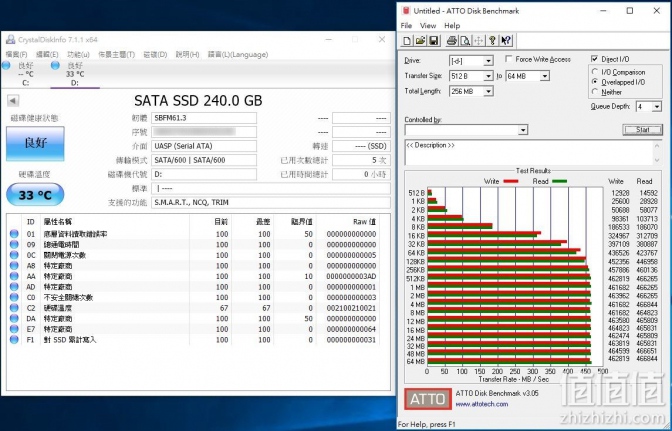The width and height of the screenshot is (672, 431).
Task: Open the 語言(L)(Language) menu in CrystalDiskInfo
Action: click(x=238, y=54)
